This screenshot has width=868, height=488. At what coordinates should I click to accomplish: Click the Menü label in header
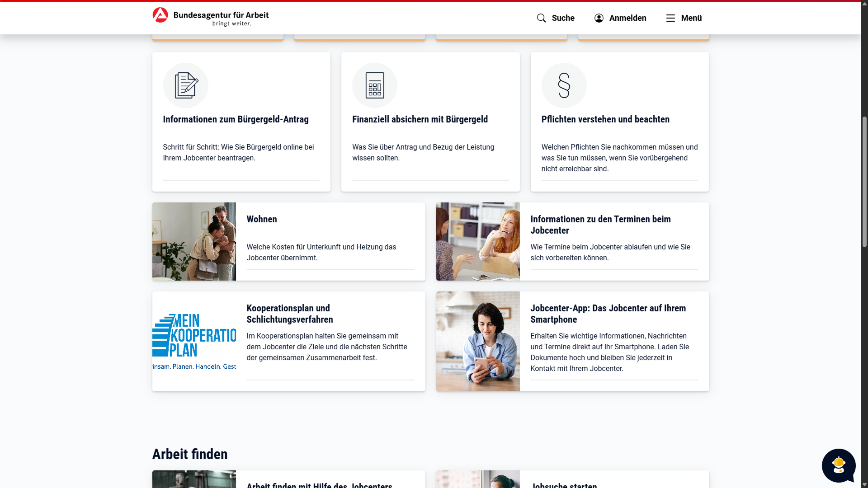(691, 18)
